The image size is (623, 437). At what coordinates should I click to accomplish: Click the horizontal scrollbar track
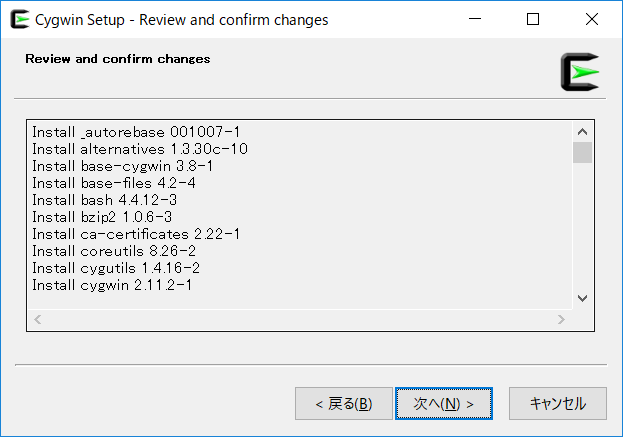point(300,319)
